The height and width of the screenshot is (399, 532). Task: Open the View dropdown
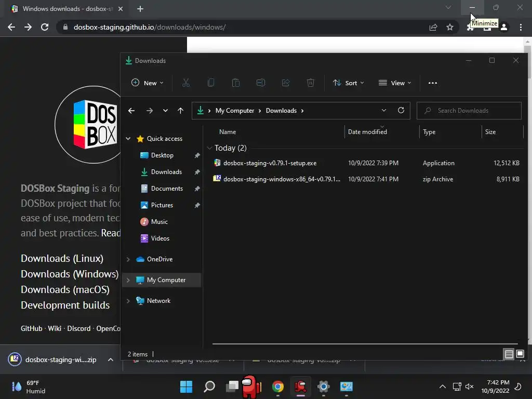tap(395, 83)
